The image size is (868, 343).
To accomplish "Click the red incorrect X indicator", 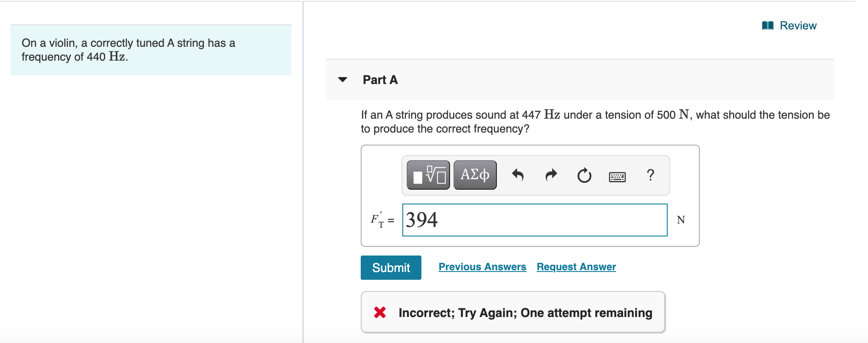I will point(379,312).
